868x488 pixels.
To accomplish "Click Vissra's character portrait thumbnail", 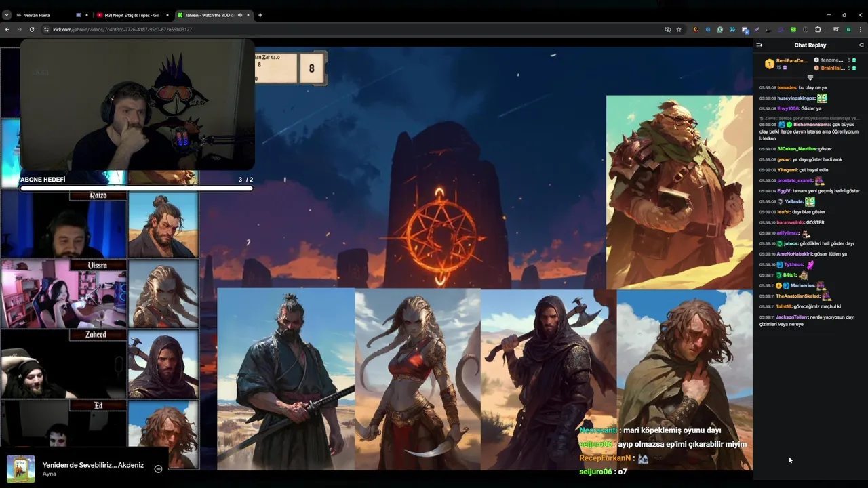I will pos(163,294).
